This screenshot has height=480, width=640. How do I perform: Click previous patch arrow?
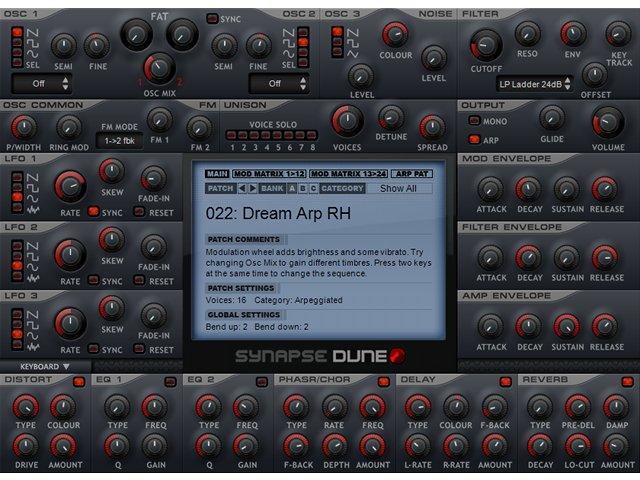[x=242, y=188]
